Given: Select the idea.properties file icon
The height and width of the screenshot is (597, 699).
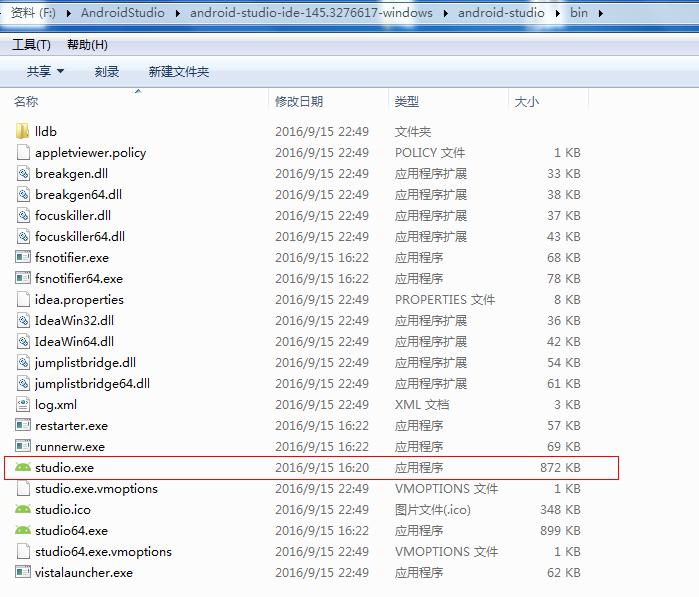Looking at the screenshot, I should [x=23, y=299].
